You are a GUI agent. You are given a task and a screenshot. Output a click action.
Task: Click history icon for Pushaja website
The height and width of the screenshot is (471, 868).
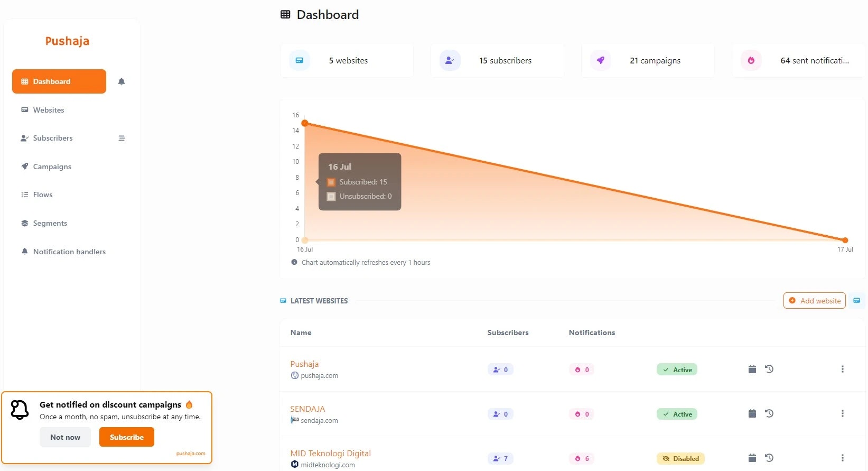tap(769, 369)
